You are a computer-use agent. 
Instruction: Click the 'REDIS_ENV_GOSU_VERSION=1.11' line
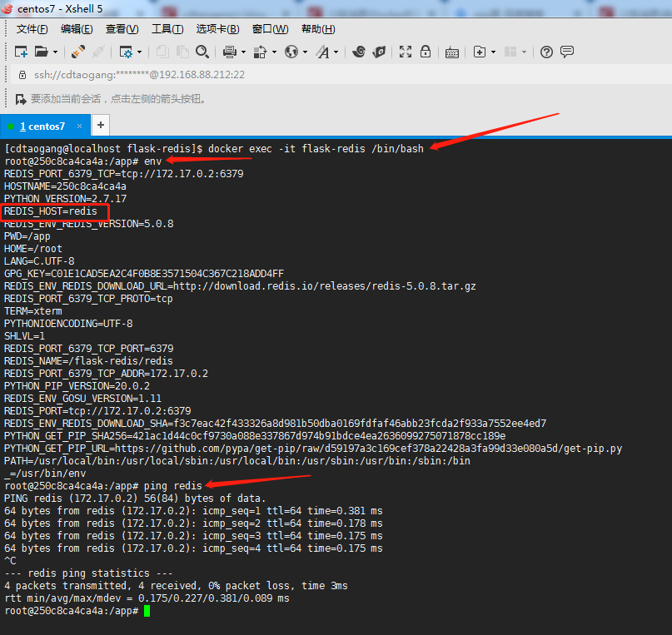pyautogui.click(x=82, y=399)
